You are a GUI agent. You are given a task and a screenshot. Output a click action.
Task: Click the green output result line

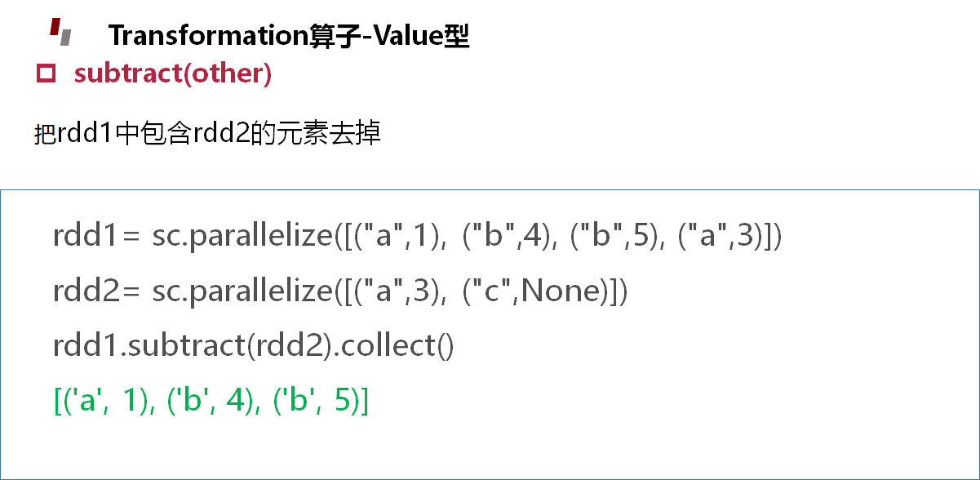pyautogui.click(x=211, y=400)
